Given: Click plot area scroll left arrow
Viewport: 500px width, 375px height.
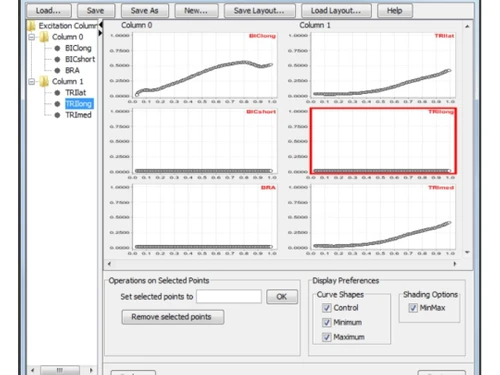Looking at the screenshot, I should pyautogui.click(x=109, y=264).
